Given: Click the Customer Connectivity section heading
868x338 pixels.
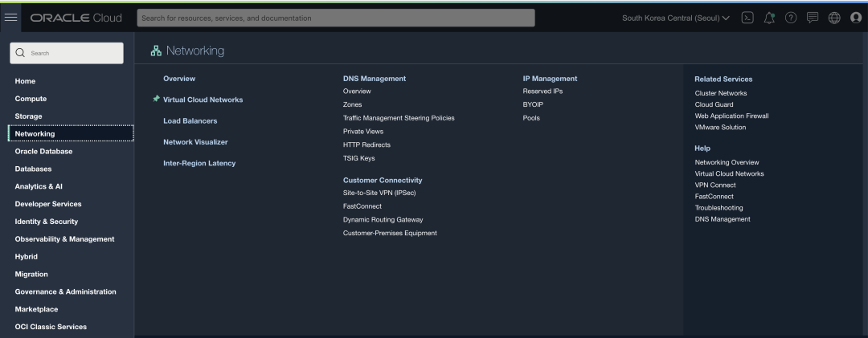Looking at the screenshot, I should coord(383,181).
